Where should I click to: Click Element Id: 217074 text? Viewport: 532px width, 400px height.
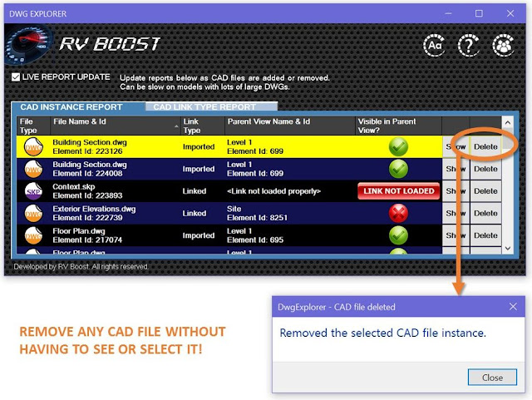click(87, 240)
